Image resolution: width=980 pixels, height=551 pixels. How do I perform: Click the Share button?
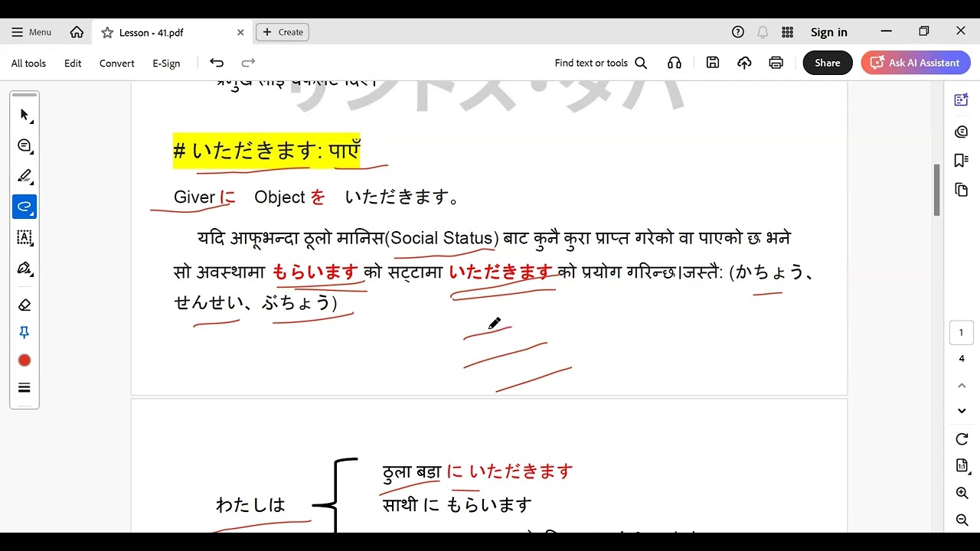pos(828,63)
